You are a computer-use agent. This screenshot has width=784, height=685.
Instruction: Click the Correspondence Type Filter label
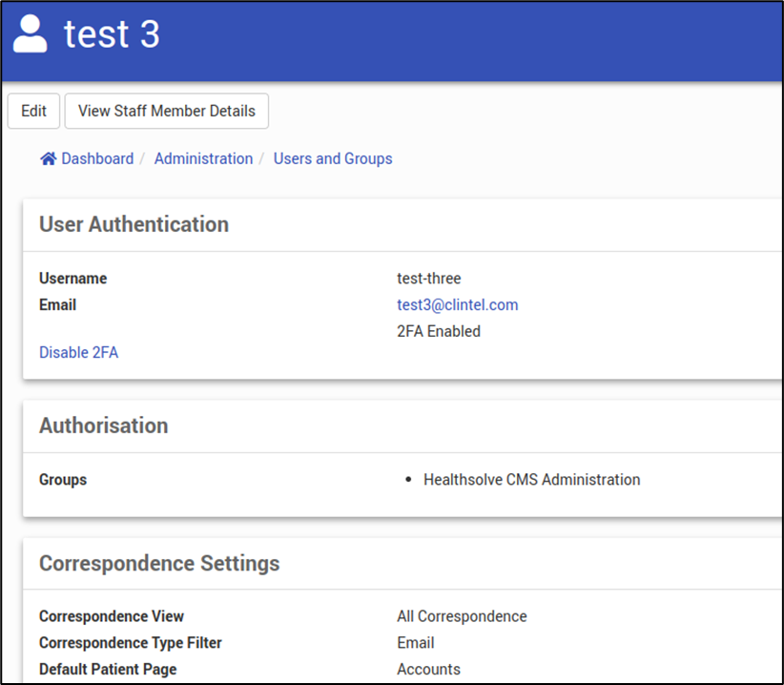131,643
